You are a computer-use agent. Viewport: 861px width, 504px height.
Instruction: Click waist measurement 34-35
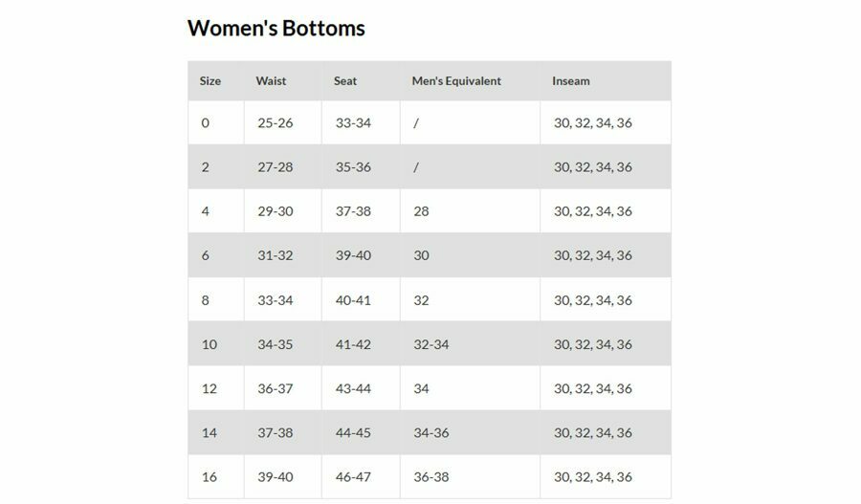tap(275, 344)
